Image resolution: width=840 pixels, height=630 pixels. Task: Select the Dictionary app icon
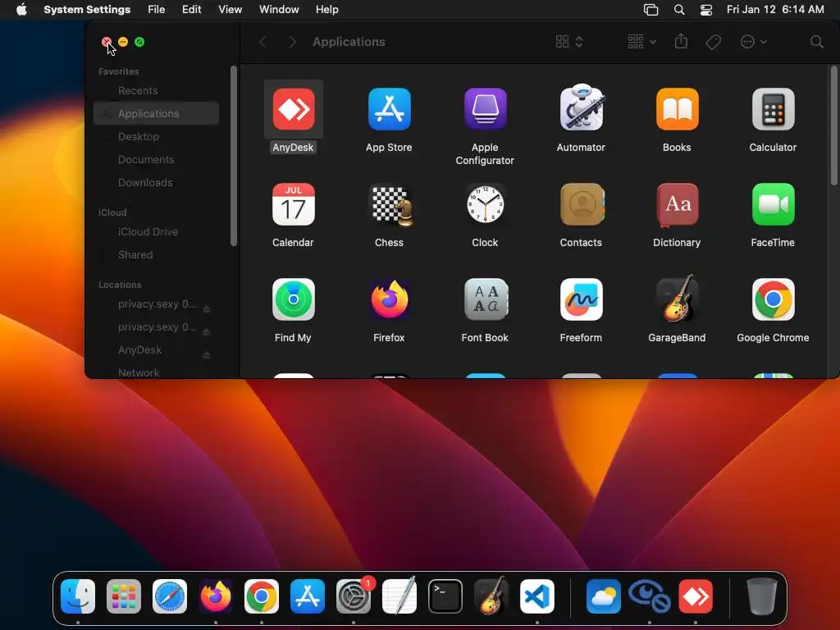click(677, 204)
